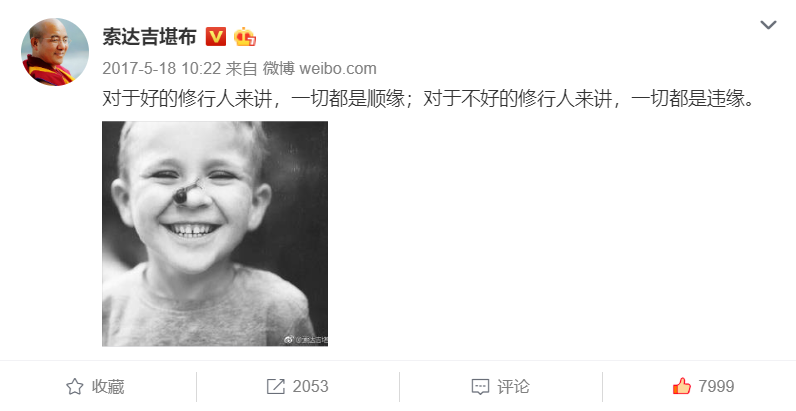The width and height of the screenshot is (796, 411).
Task: Select the 收藏 label
Action: point(108,387)
